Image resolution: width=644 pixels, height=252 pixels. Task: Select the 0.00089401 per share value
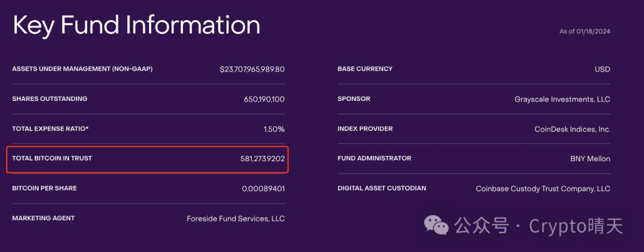pos(263,189)
